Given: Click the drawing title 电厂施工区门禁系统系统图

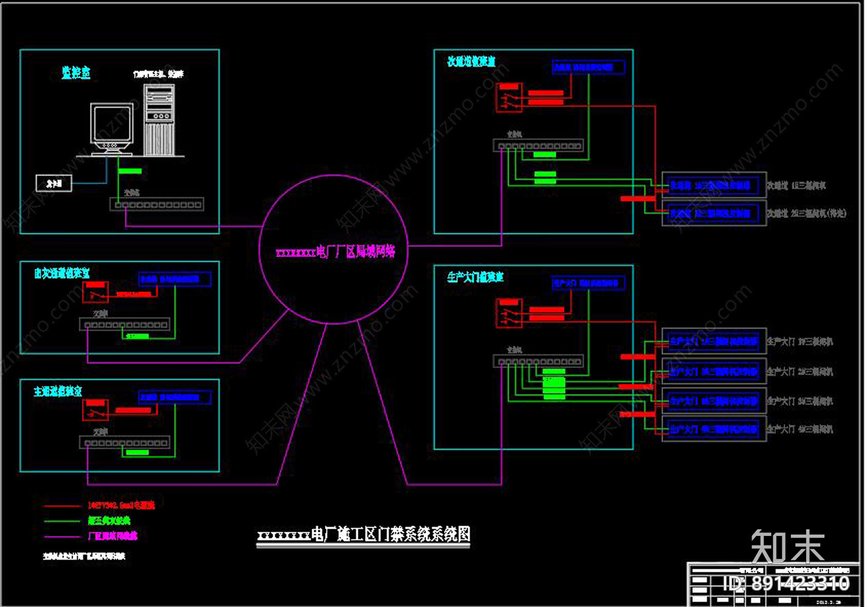Looking at the screenshot, I should pos(364,534).
